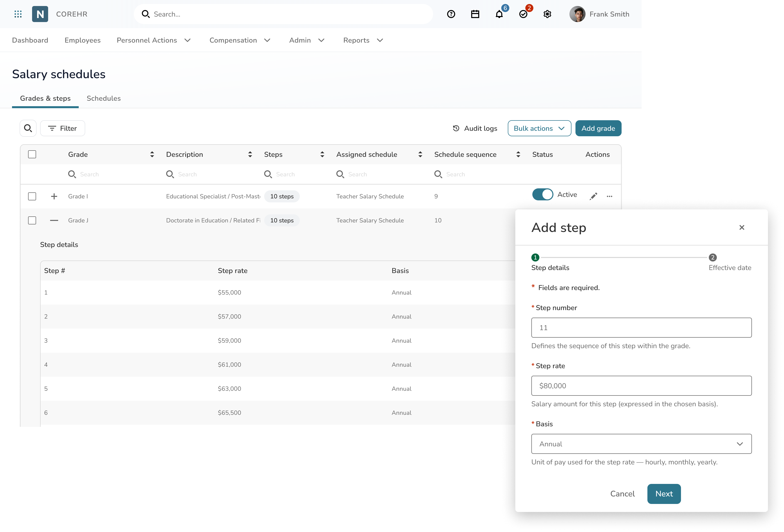Open notifications bell icon
This screenshot has height=532, width=784.
499,14
